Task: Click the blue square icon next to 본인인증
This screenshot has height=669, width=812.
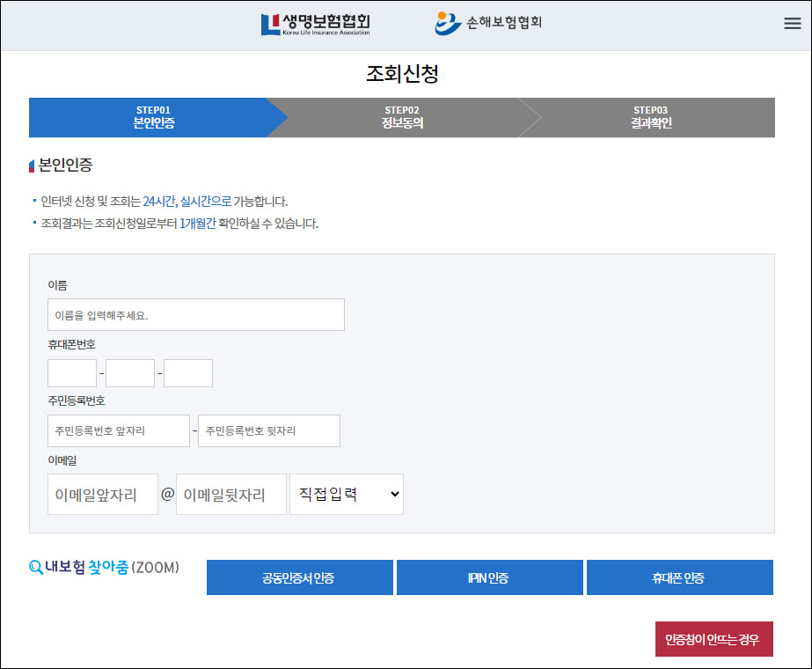Action: [32, 164]
